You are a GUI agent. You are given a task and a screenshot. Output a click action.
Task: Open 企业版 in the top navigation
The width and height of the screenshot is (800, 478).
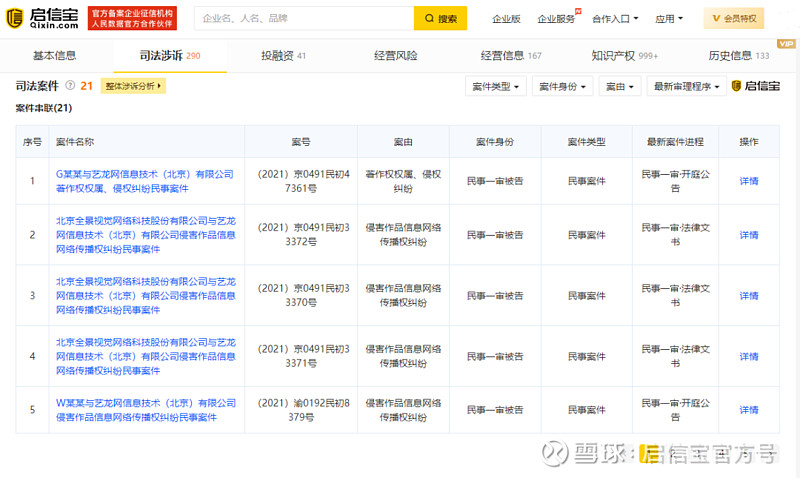point(506,19)
